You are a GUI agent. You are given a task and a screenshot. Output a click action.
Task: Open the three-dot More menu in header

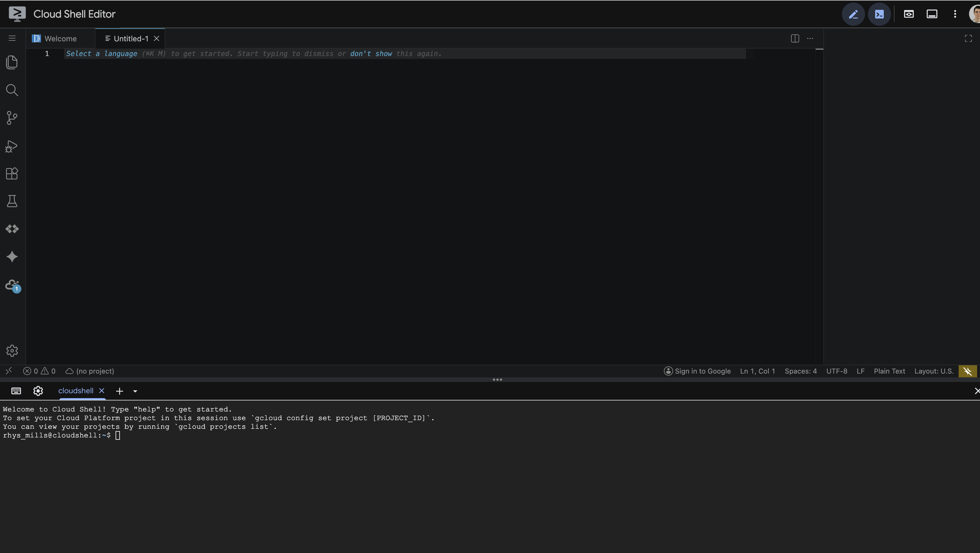pos(955,14)
